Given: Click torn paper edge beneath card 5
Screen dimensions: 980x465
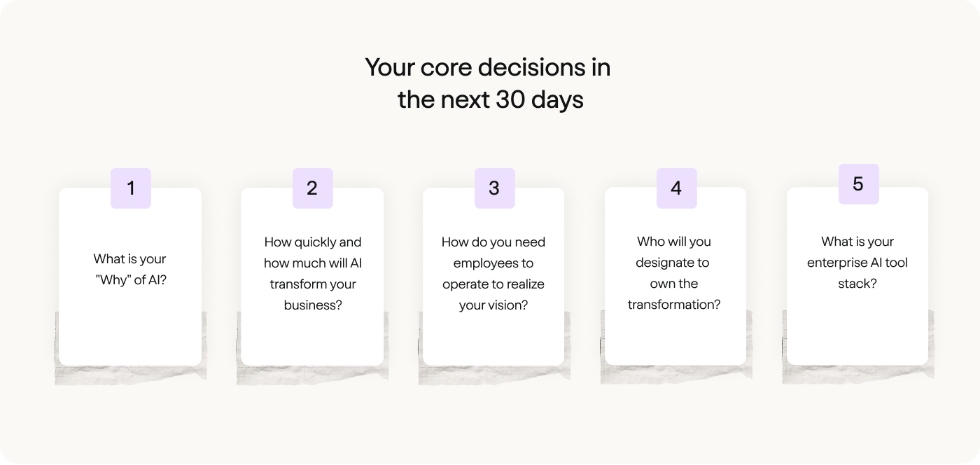Looking at the screenshot, I should (x=858, y=375).
